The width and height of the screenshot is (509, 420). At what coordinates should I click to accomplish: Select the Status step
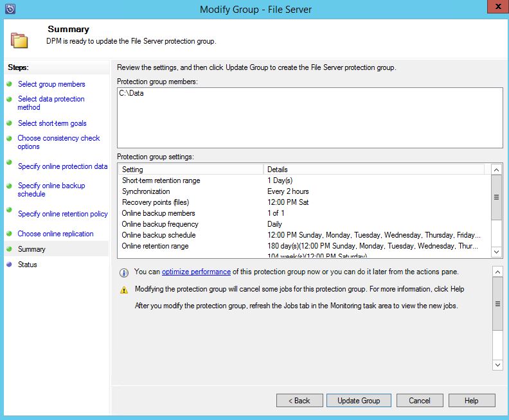click(27, 265)
